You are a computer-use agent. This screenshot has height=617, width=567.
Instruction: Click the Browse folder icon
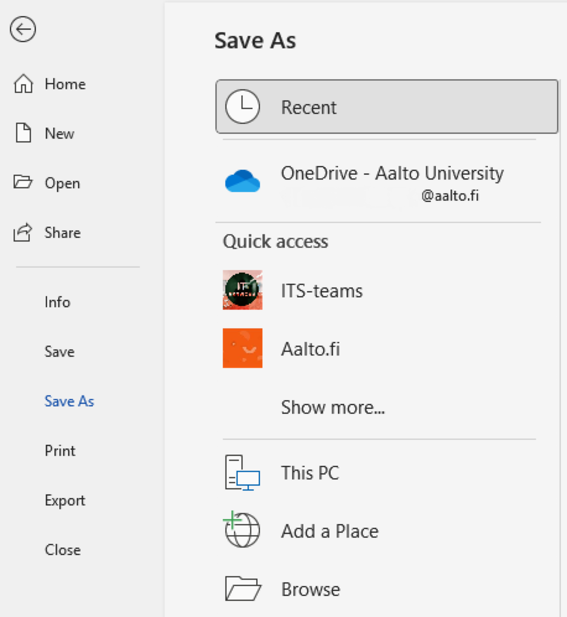click(243, 589)
